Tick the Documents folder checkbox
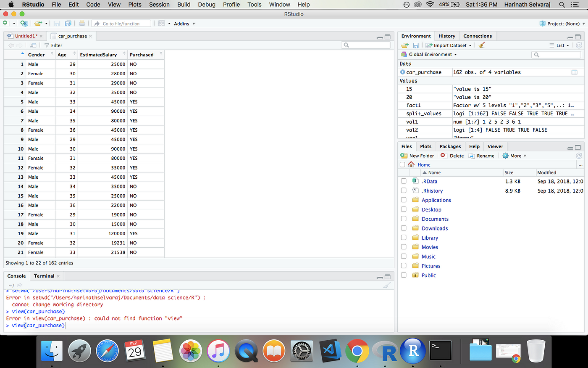The image size is (588, 368). coord(404,219)
